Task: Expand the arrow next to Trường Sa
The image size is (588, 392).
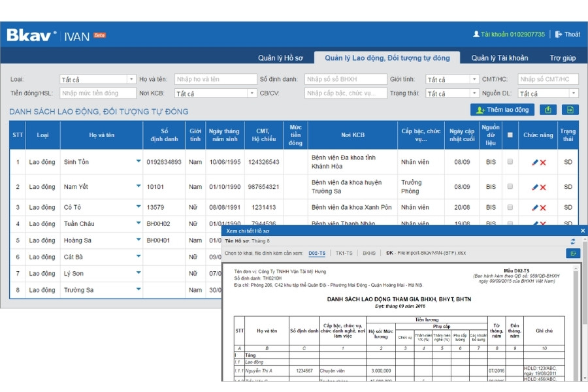Action: (139, 289)
